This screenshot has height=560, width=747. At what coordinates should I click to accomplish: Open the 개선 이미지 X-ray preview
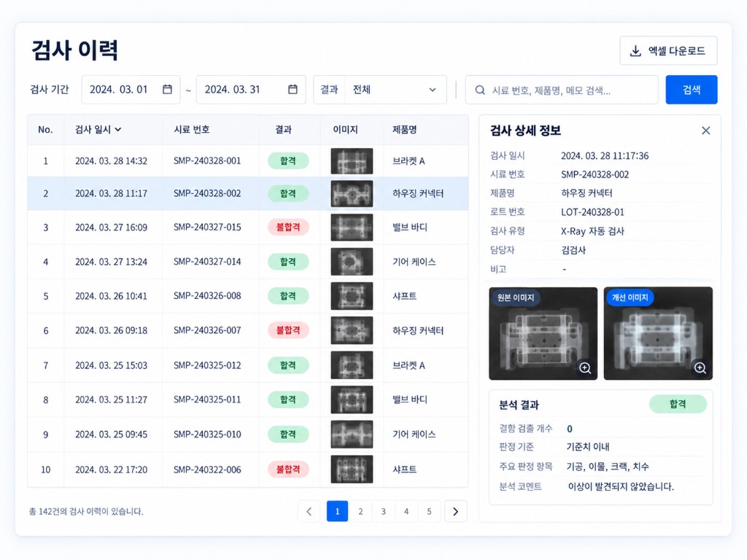(x=659, y=333)
